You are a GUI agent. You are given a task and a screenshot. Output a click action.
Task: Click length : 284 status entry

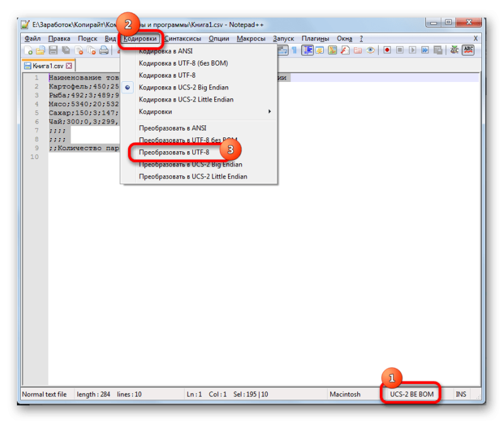click(x=93, y=394)
